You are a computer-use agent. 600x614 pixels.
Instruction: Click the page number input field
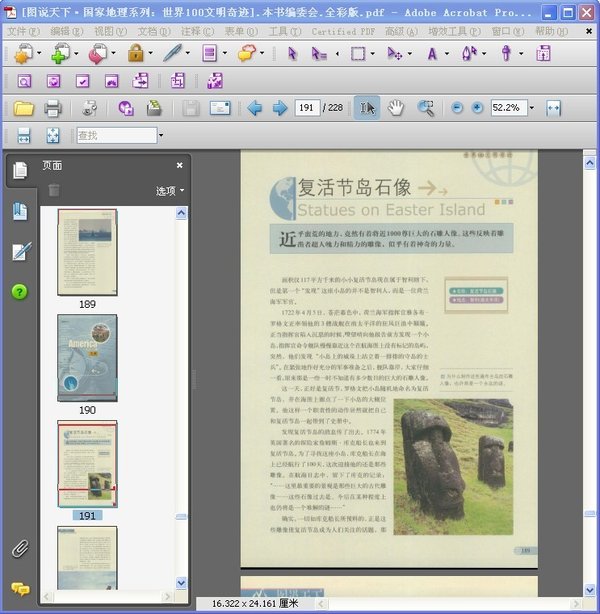coord(307,108)
